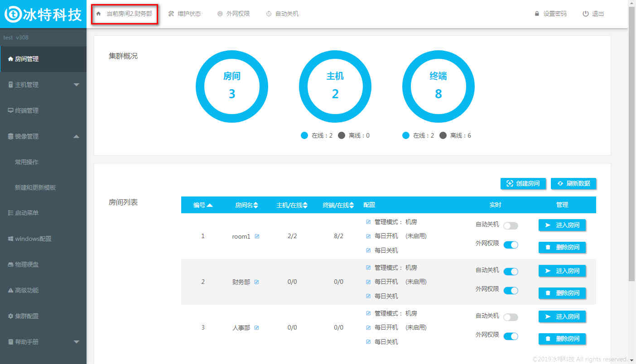Click the edit icon beside 人事部 room name
The height and width of the screenshot is (364, 636).
click(256, 328)
